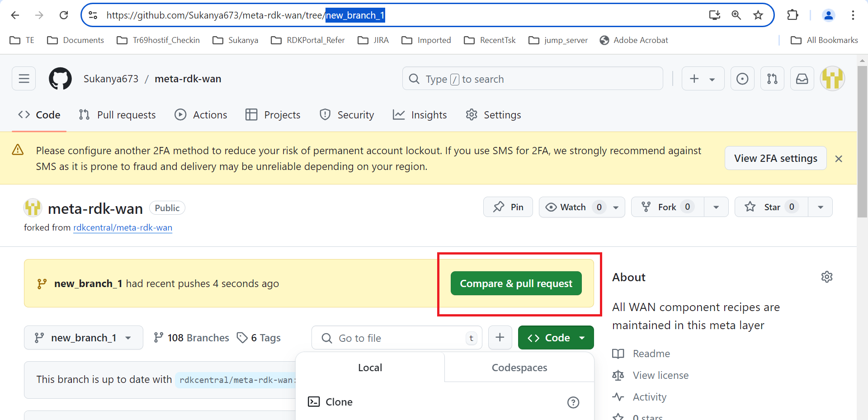Open the Readme link in About

(642, 354)
